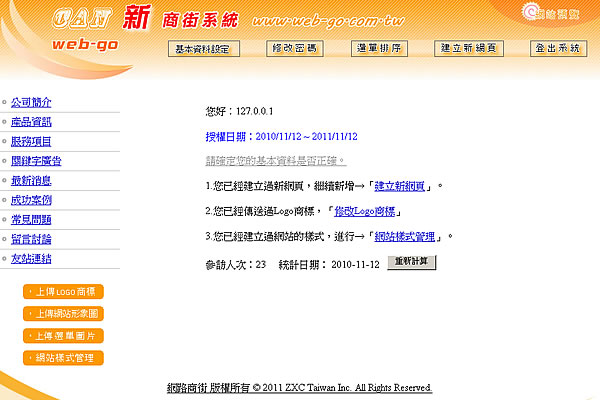
Task: Open 常見問題 sidebar link
Action: click(31, 220)
